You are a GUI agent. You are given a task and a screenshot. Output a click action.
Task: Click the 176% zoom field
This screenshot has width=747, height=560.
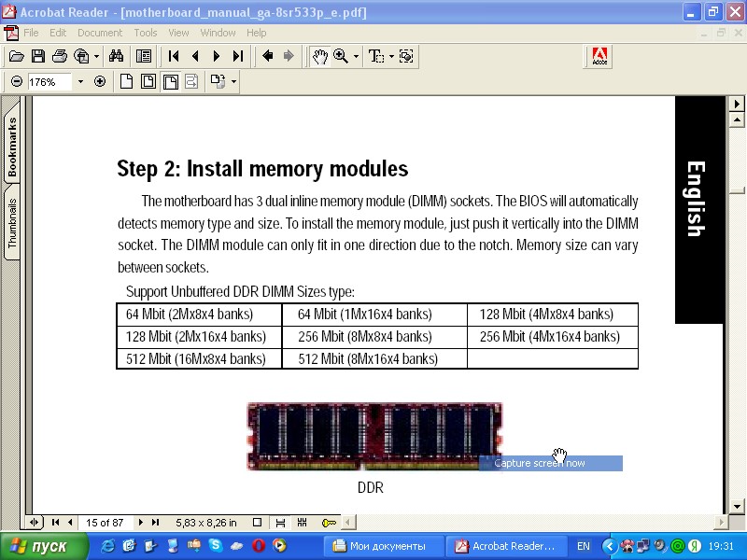49,82
